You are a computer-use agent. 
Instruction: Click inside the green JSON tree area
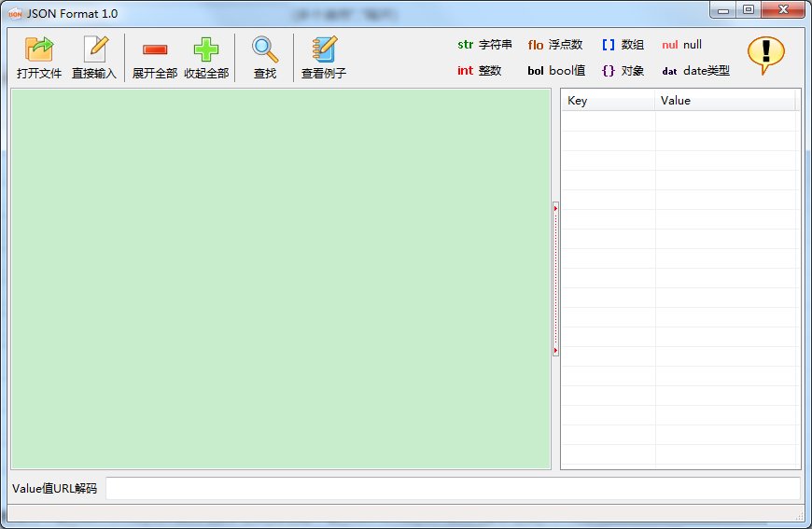click(x=281, y=279)
